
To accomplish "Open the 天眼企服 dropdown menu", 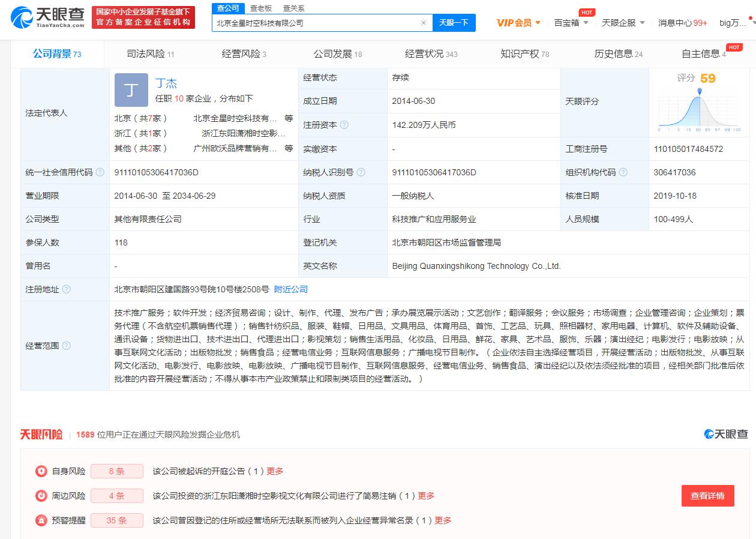I will tap(623, 23).
